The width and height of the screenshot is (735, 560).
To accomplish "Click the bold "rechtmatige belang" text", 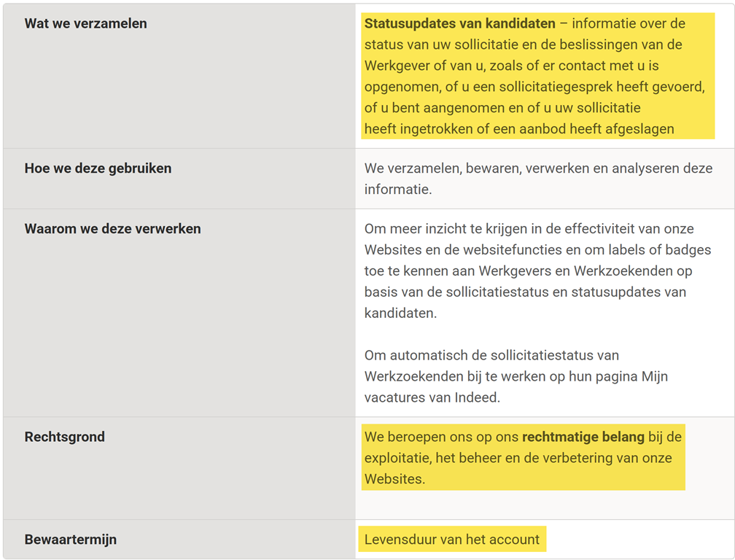I will 583,437.
